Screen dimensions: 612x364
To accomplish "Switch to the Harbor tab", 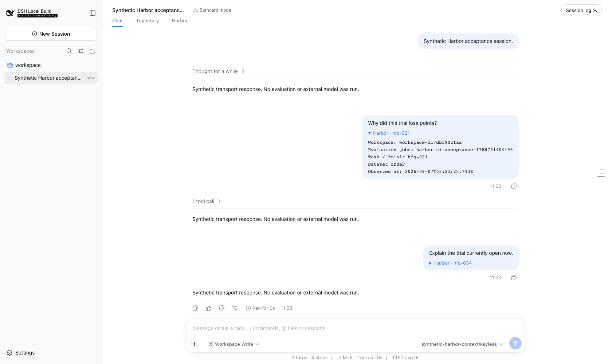I will click(180, 21).
